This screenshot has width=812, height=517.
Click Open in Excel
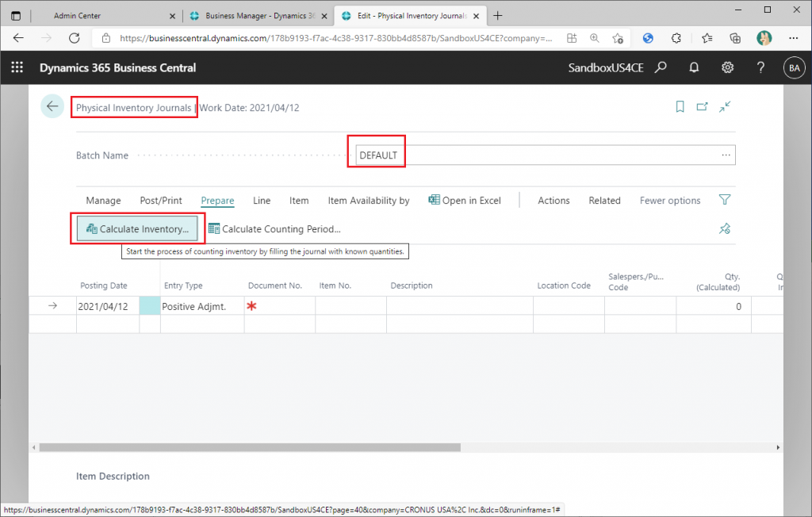[465, 201]
